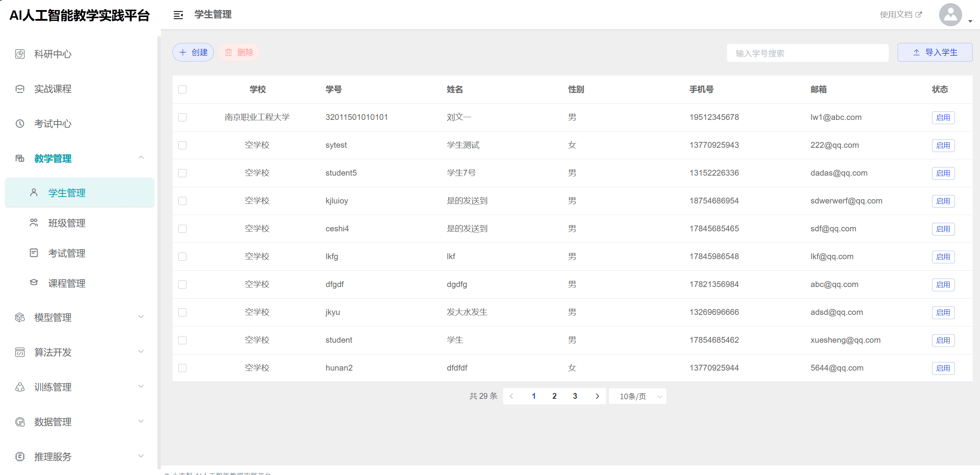Viewport: 980px width, 475px height.
Task: Open the 10条/页 page size dropdown
Action: (637, 396)
